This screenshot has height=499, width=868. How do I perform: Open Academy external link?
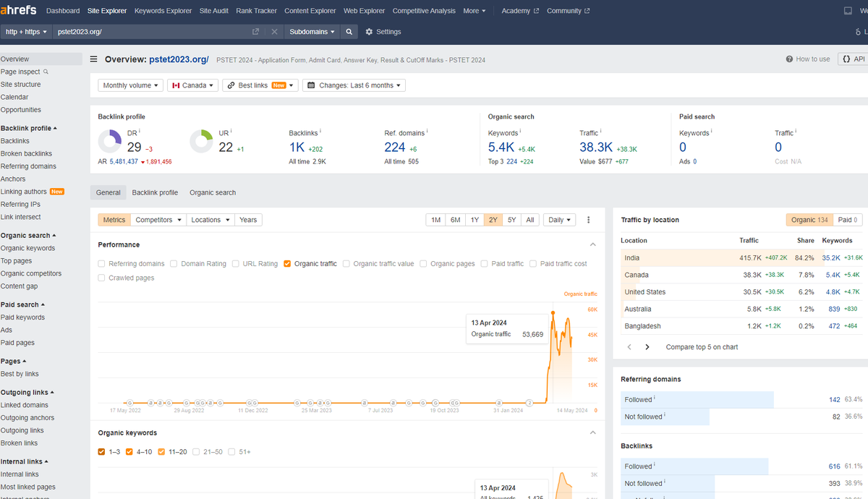point(520,11)
